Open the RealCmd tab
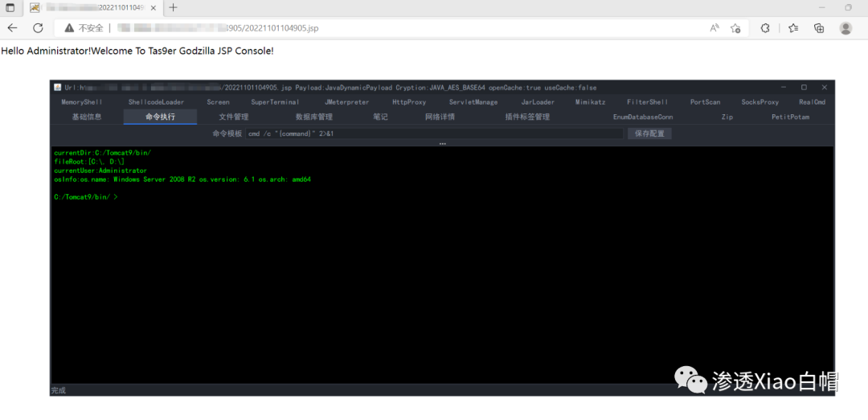This screenshot has height=420, width=868. (812, 102)
